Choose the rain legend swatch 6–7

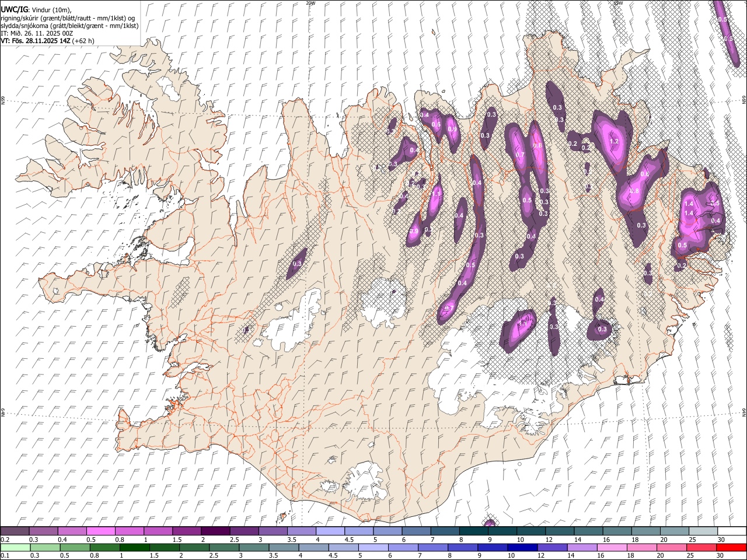point(403,547)
